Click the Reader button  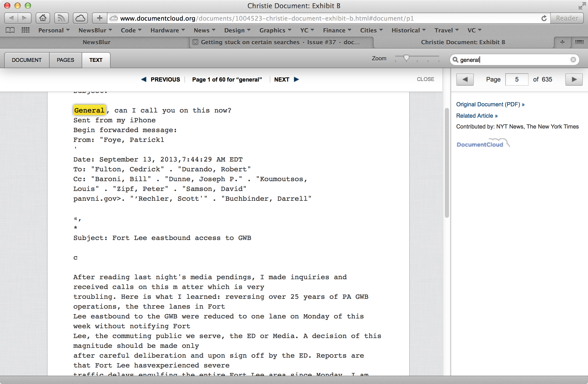coord(567,18)
